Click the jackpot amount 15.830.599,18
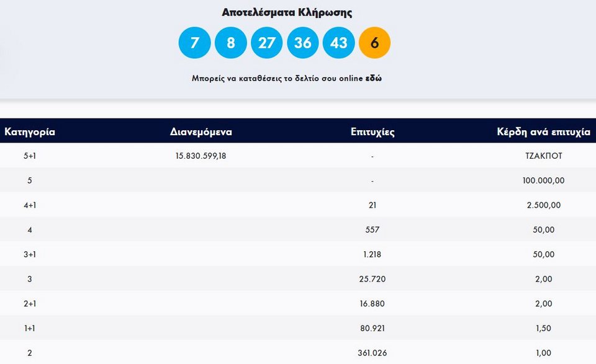Screen dimensions: 596x364 click(201, 156)
